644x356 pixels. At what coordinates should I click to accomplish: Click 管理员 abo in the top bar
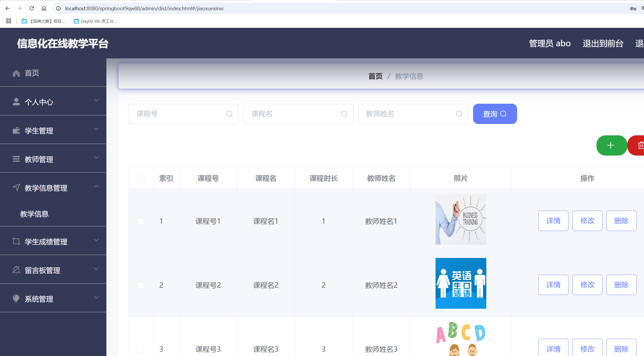point(549,43)
